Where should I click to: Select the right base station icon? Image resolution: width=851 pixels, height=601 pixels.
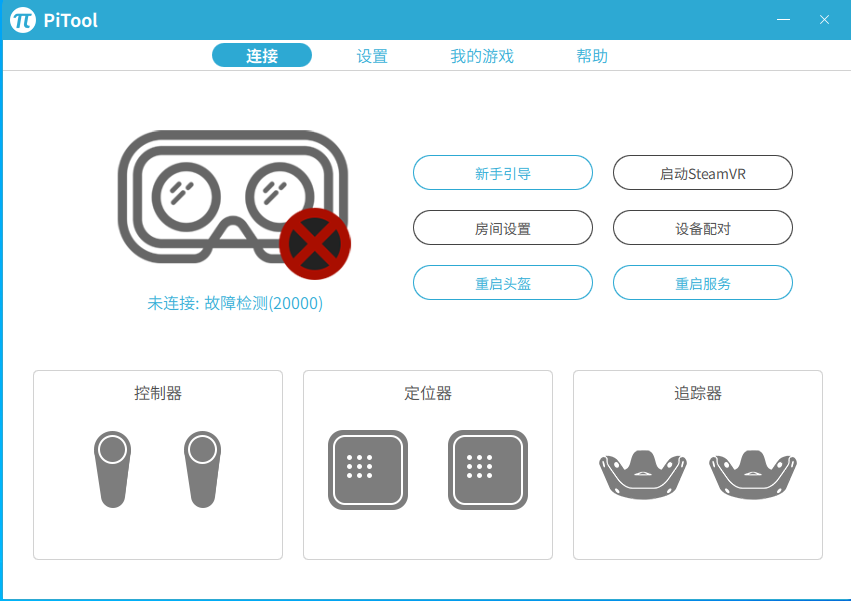coord(488,470)
